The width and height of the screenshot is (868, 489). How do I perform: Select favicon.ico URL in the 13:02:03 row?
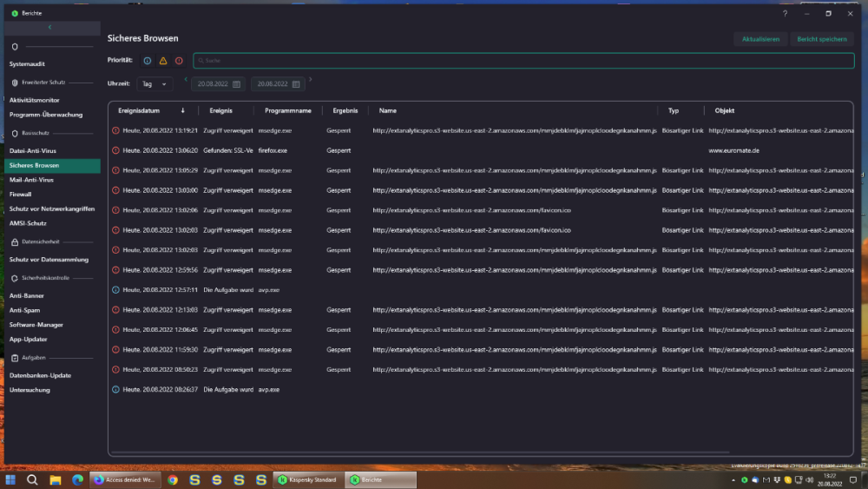471,230
